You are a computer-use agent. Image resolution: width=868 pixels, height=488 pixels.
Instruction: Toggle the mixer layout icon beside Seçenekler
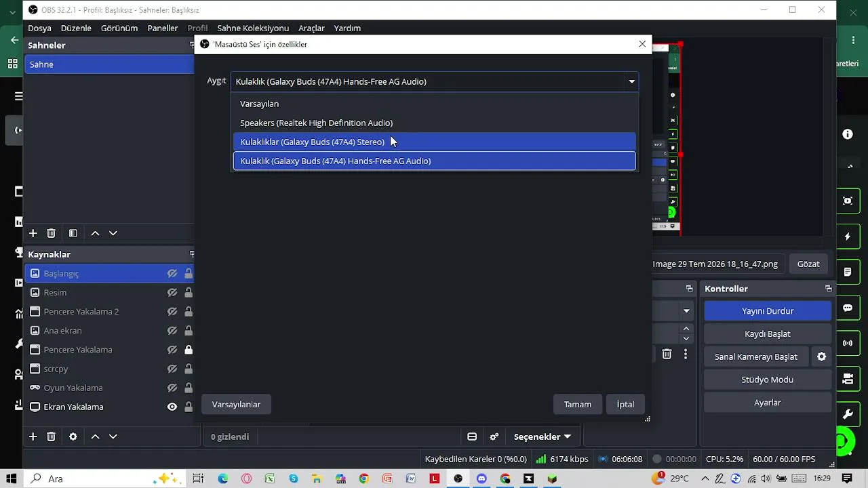click(472, 436)
